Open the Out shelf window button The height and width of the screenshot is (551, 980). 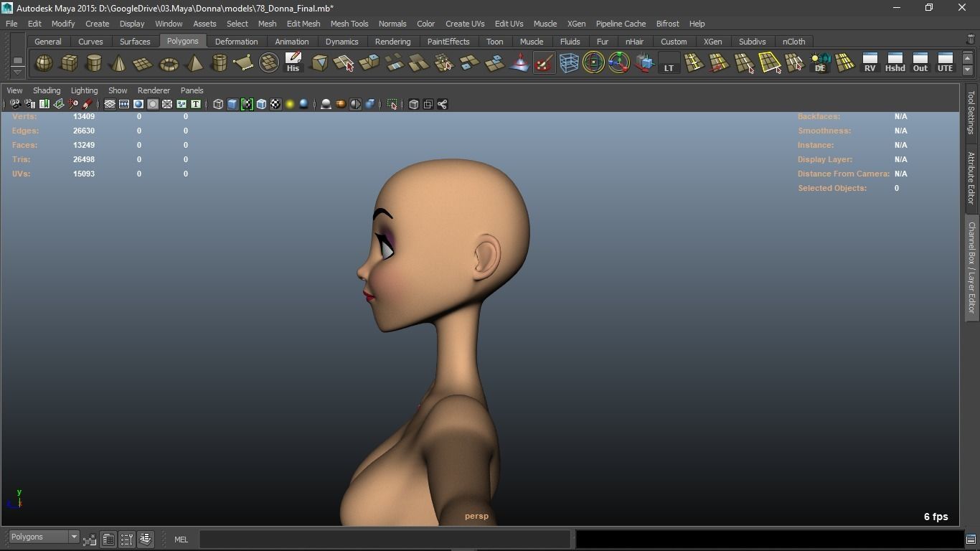pyautogui.click(x=920, y=63)
